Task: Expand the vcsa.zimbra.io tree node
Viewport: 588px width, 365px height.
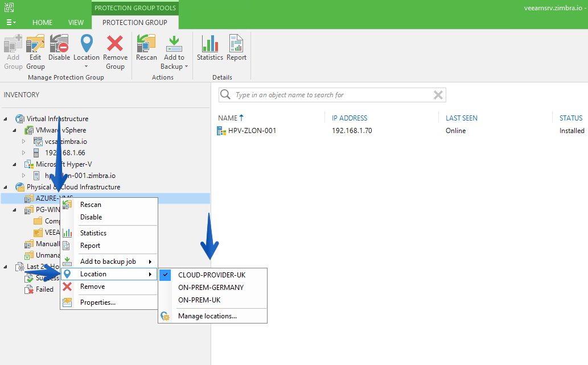Action: 24,141
